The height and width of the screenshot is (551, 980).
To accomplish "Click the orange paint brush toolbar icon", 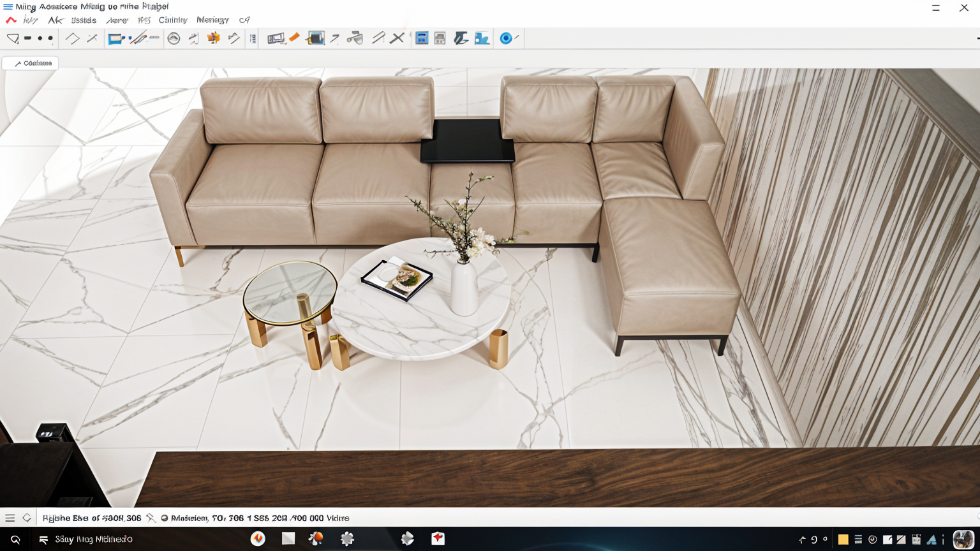I will [294, 38].
